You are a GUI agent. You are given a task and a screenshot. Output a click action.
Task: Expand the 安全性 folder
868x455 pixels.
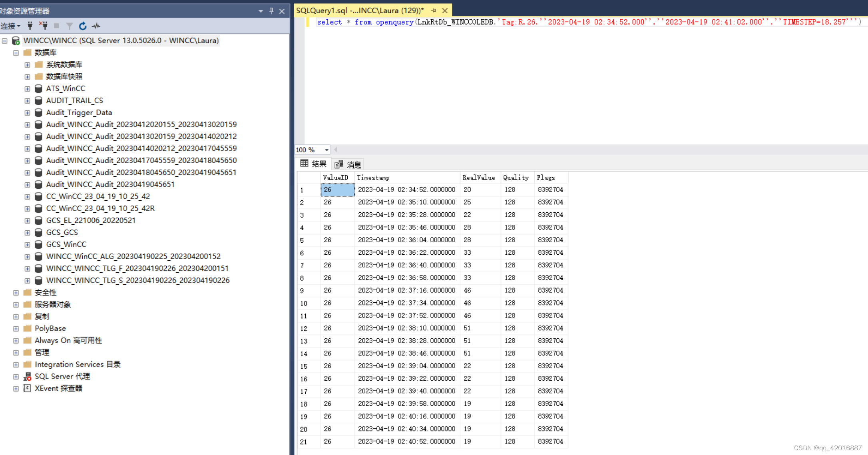(16, 292)
